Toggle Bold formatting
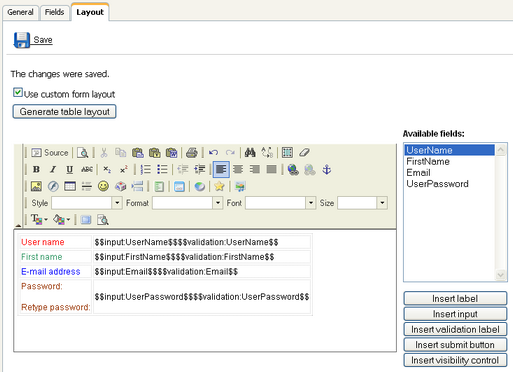Screen dimensions: 513x372 click(36, 169)
